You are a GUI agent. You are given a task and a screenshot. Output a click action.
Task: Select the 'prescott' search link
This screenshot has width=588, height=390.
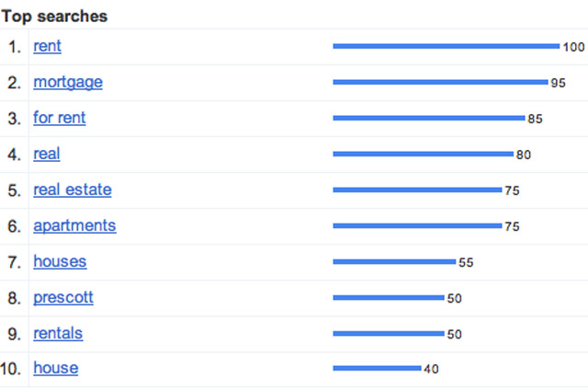tap(63, 298)
